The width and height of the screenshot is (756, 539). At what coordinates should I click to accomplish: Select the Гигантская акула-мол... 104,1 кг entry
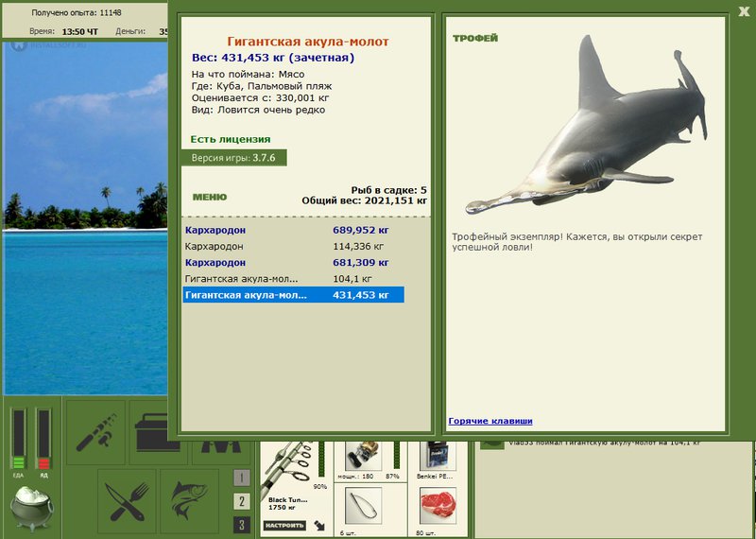[x=293, y=279]
